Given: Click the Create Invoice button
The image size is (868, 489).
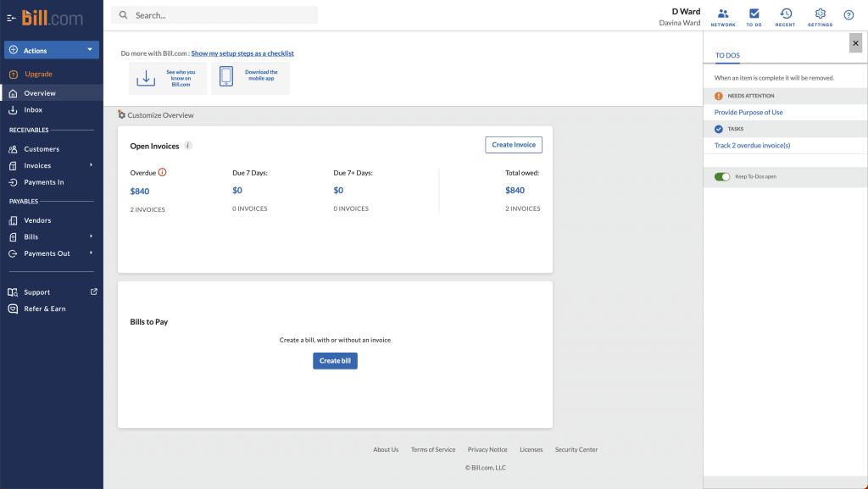Looking at the screenshot, I should (514, 145).
